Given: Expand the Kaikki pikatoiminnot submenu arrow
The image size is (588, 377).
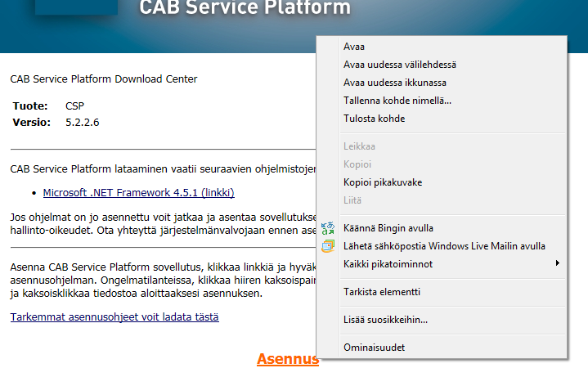Looking at the screenshot, I should 558,263.
